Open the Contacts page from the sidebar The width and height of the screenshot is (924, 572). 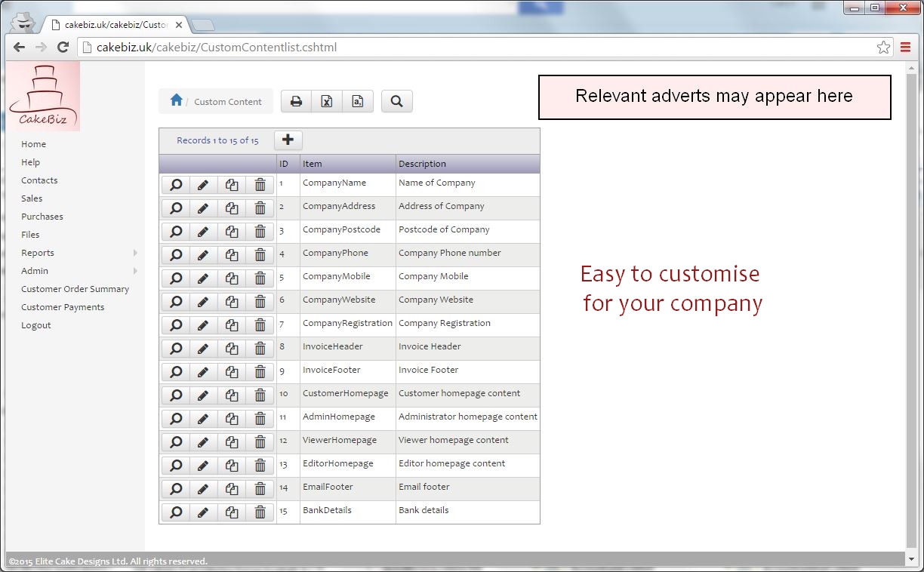39,180
